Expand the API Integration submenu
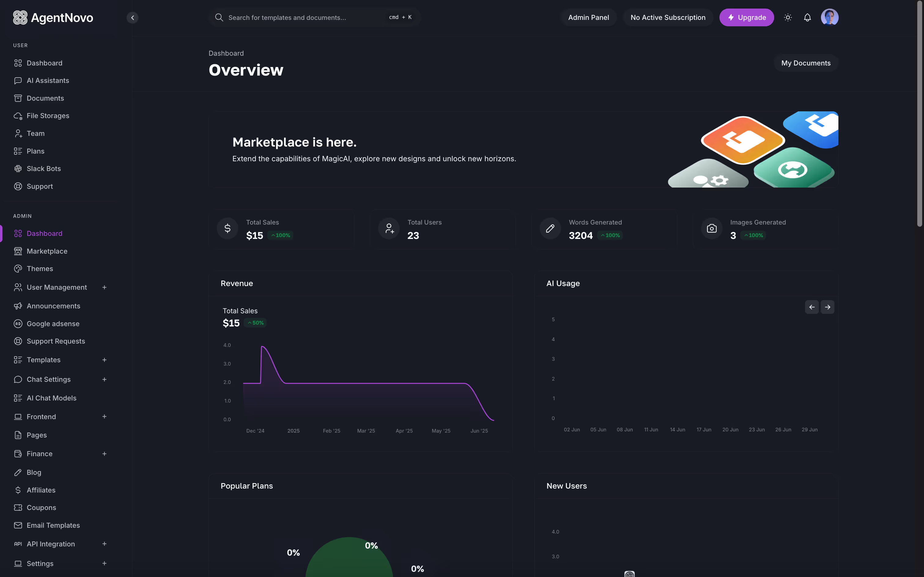The image size is (924, 577). (x=104, y=544)
